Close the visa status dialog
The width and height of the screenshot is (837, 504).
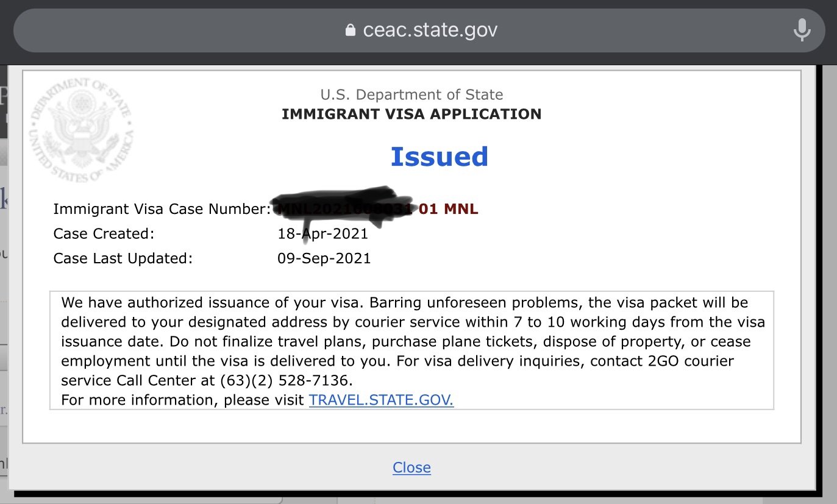411,467
